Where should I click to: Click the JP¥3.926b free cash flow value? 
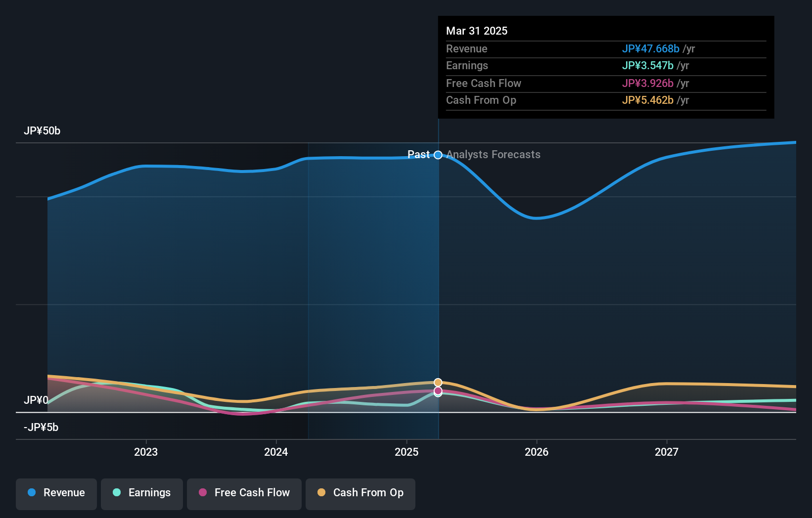648,84
